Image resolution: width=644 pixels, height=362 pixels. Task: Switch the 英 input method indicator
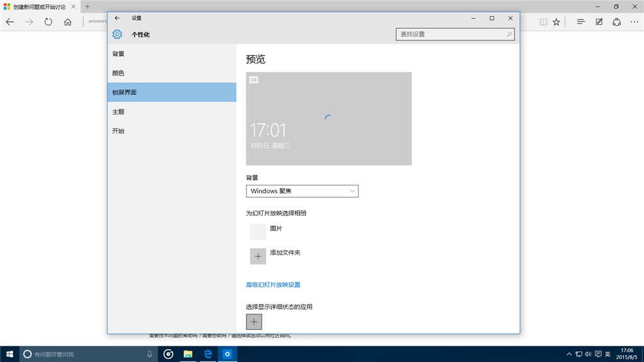608,354
